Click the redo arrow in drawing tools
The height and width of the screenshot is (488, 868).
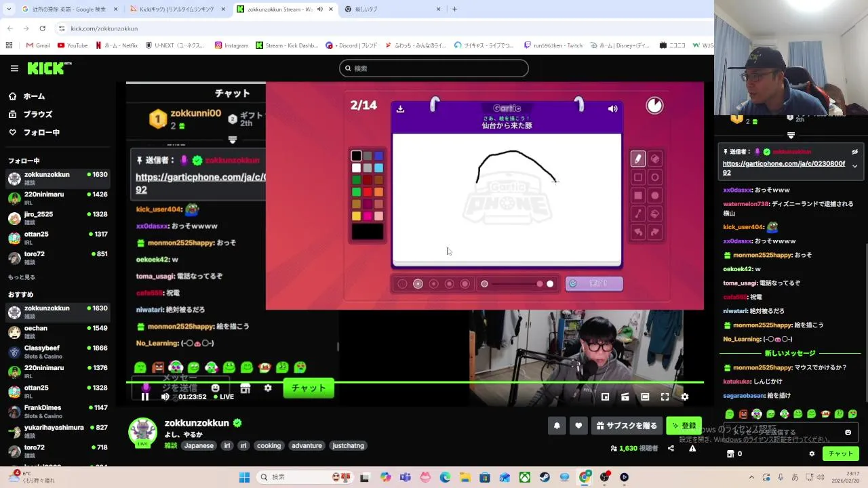pyautogui.click(x=655, y=232)
